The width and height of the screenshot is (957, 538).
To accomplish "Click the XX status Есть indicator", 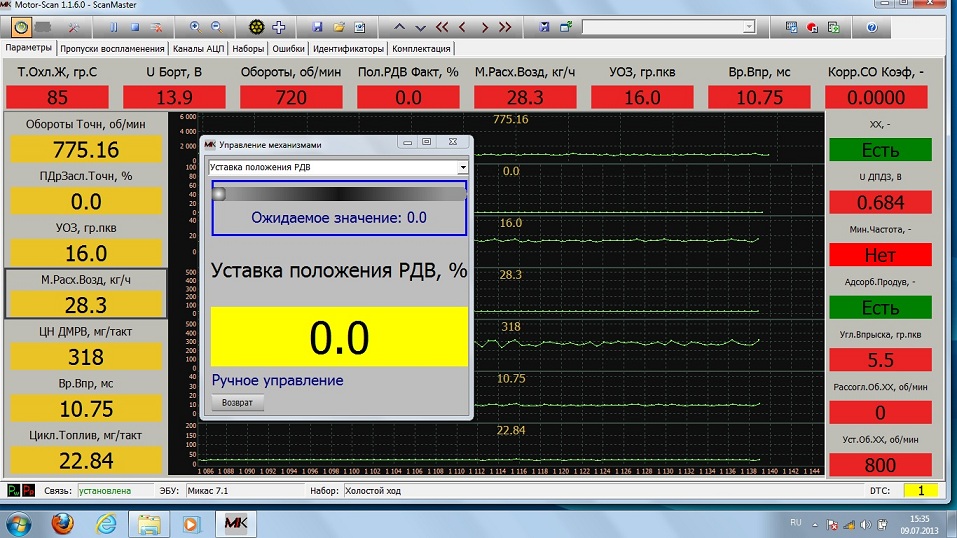I will pos(880,150).
